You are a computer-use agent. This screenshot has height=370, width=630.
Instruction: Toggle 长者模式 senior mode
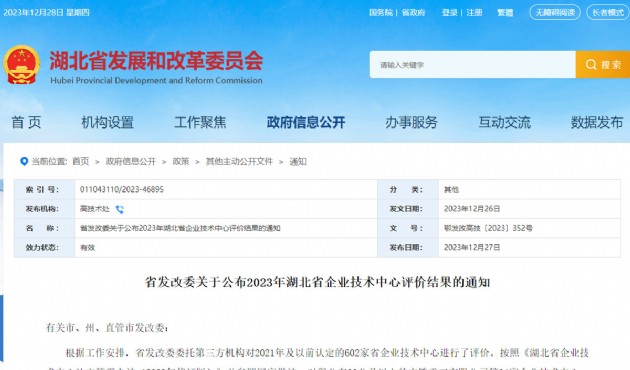[x=608, y=12]
